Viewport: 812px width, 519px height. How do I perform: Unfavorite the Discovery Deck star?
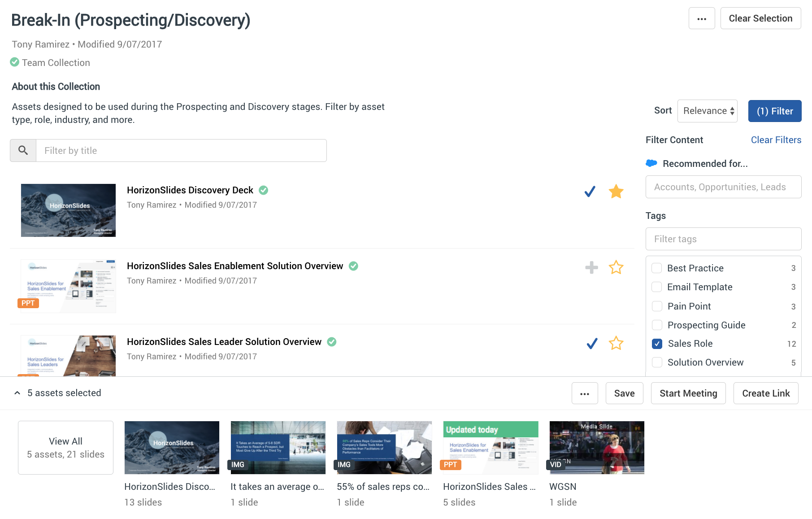click(616, 192)
